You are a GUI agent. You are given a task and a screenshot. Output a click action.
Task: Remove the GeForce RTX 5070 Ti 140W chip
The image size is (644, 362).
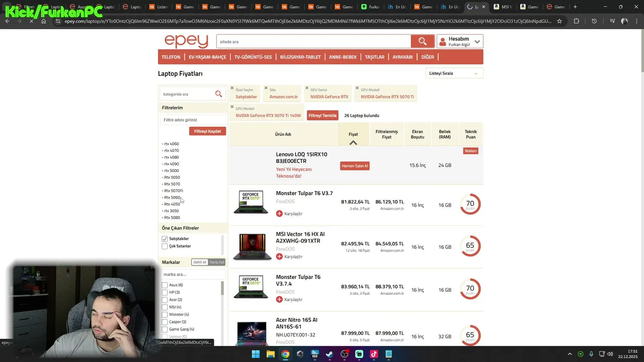tap(232, 107)
